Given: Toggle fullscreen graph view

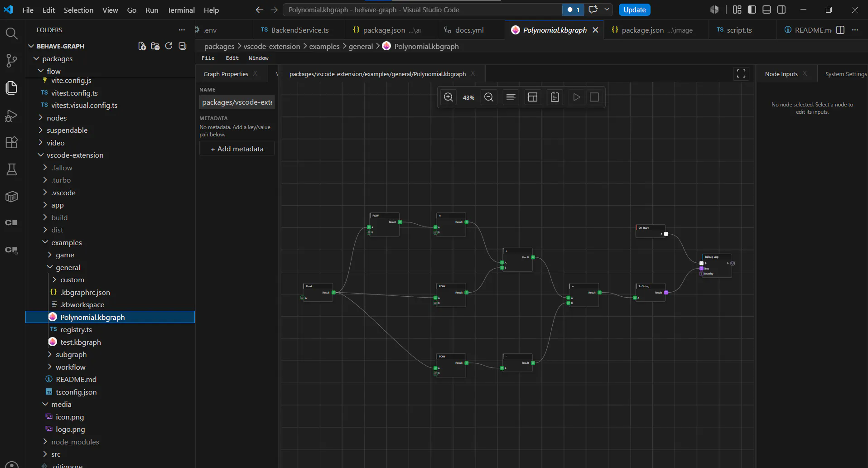Looking at the screenshot, I should (741, 74).
